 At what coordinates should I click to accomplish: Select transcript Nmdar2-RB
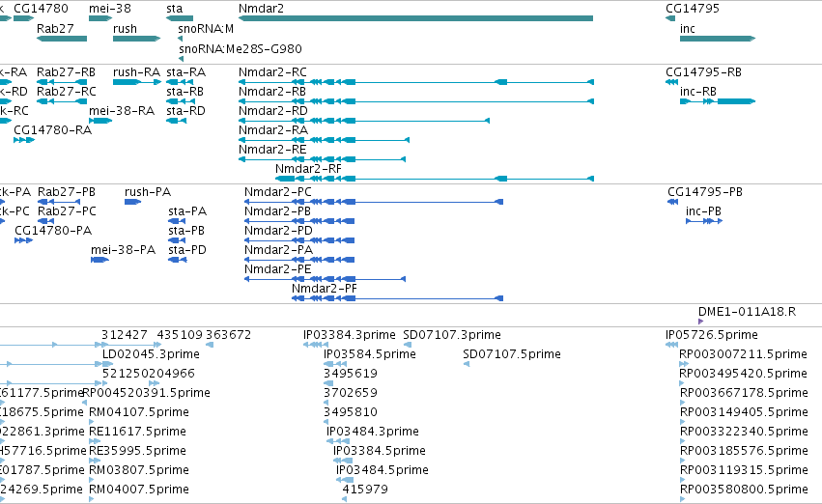(x=416, y=101)
